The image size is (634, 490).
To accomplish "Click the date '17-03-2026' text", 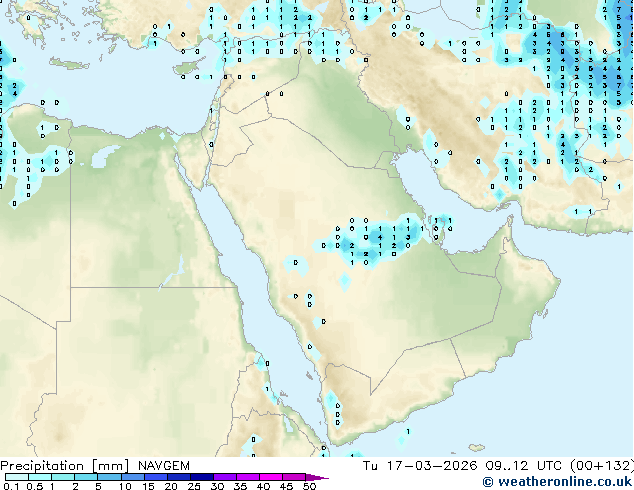I will (x=432, y=466).
